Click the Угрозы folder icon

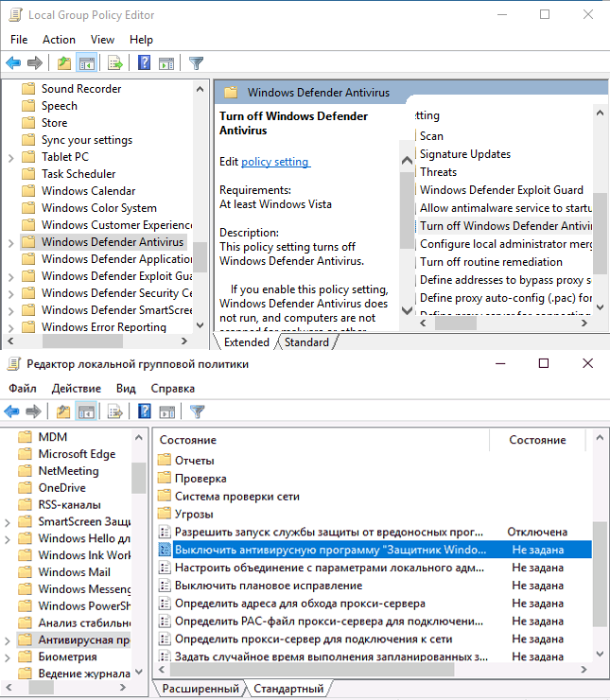click(165, 514)
